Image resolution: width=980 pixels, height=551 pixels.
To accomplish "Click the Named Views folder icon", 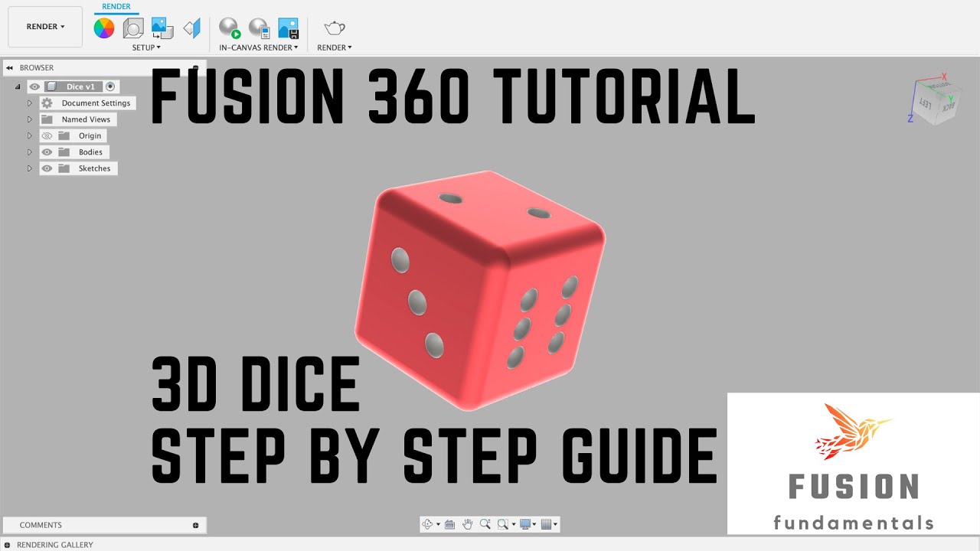I will (x=47, y=119).
